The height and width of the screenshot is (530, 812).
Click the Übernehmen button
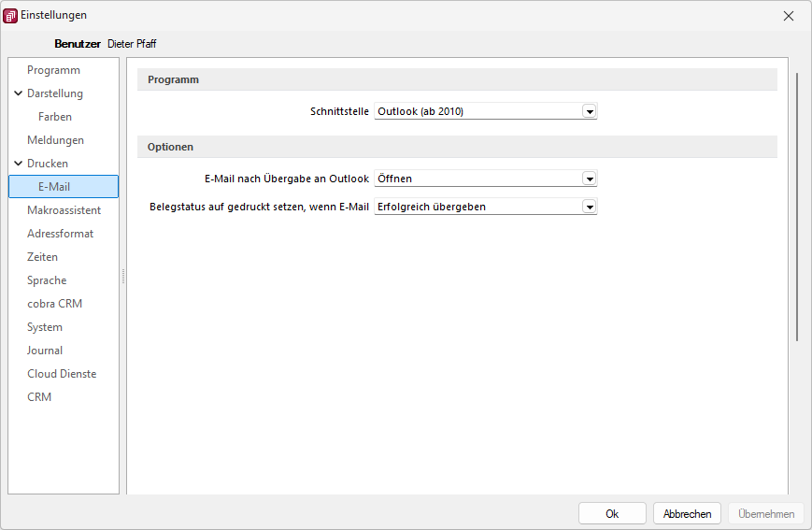pyautogui.click(x=766, y=513)
